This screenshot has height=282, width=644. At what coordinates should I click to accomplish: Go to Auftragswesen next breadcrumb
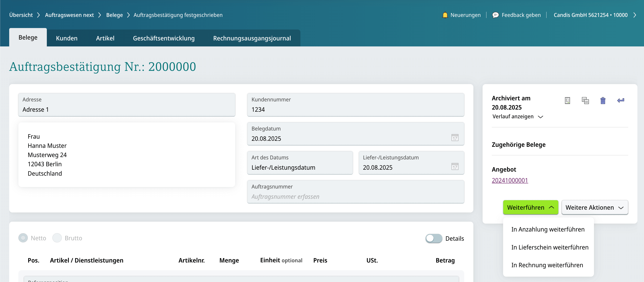[69, 15]
